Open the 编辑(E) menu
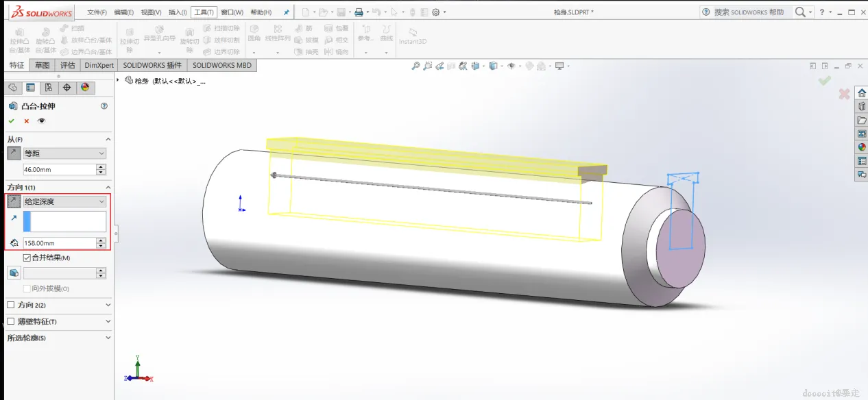Screen dimensions: 868x400 point(124,12)
